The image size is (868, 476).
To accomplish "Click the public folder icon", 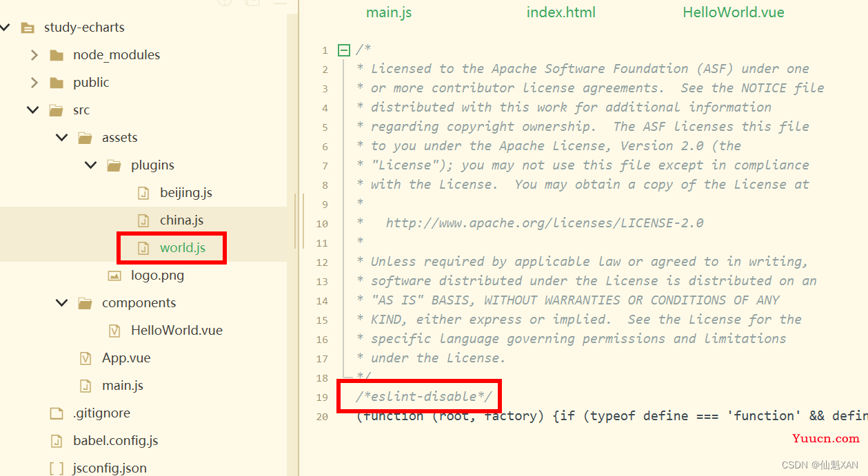I will coord(57,83).
